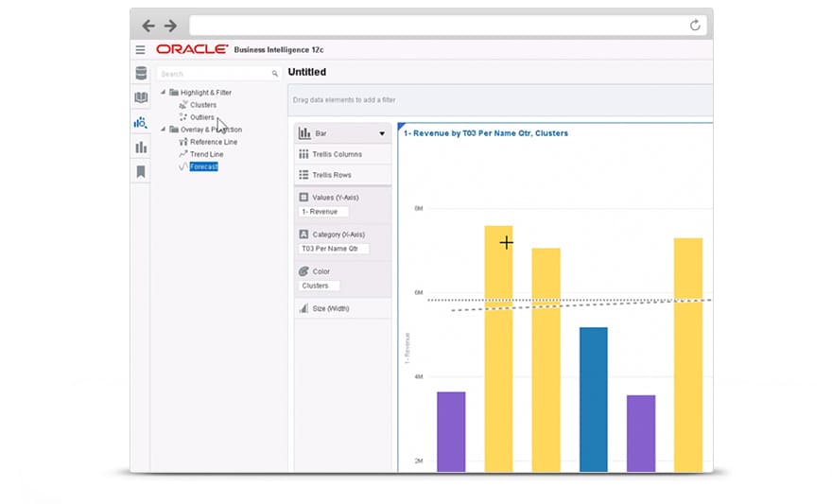Screen dimensions: 832x504
Task: Collapse the Highlight & Filter folder
Action: [163, 93]
